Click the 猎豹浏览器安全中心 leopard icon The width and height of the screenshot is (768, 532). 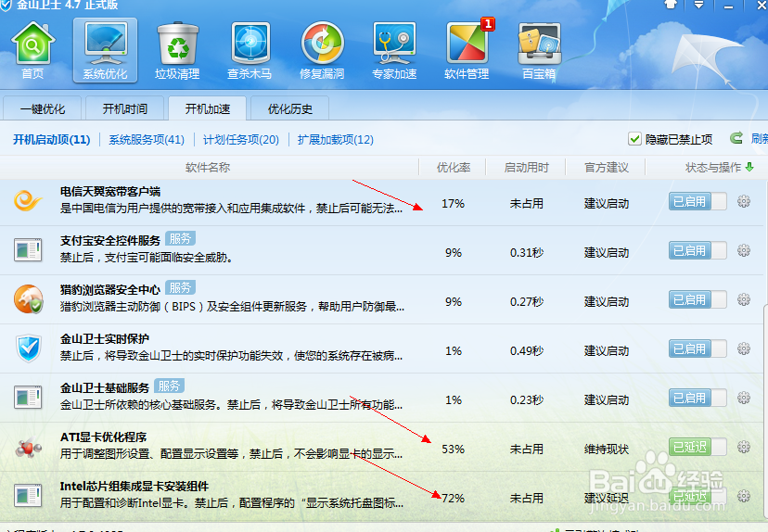point(28,299)
